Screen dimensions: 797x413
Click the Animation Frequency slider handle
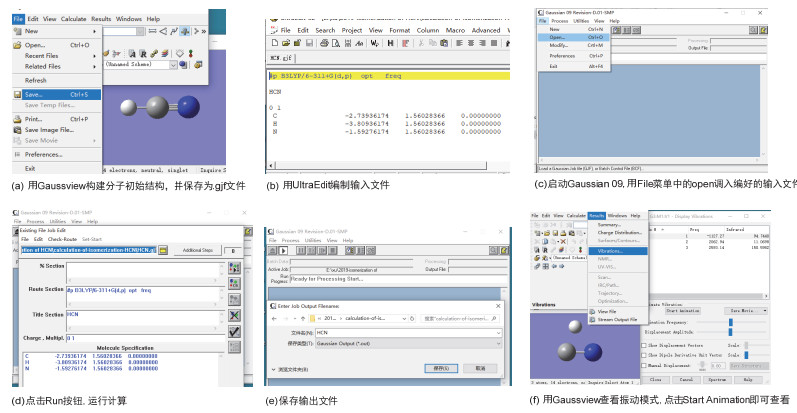click(x=731, y=322)
